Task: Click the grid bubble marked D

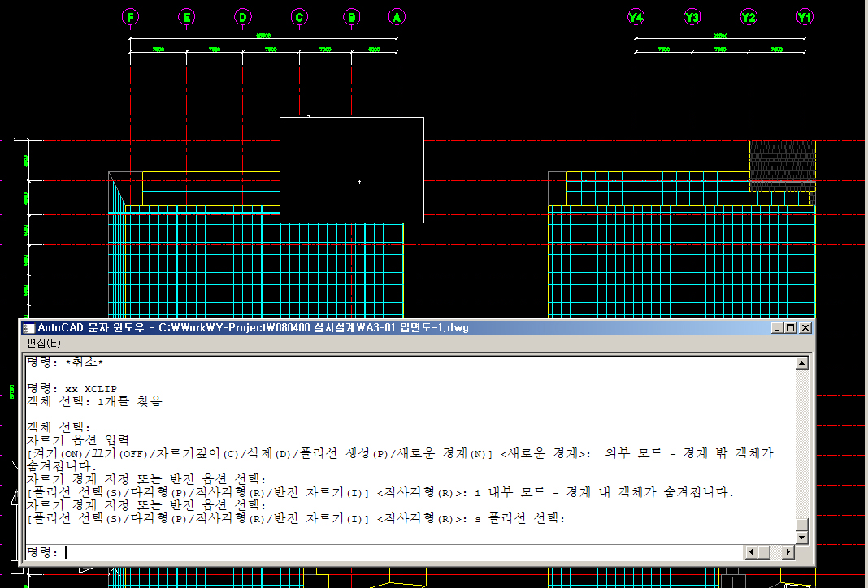Action: coord(243,17)
